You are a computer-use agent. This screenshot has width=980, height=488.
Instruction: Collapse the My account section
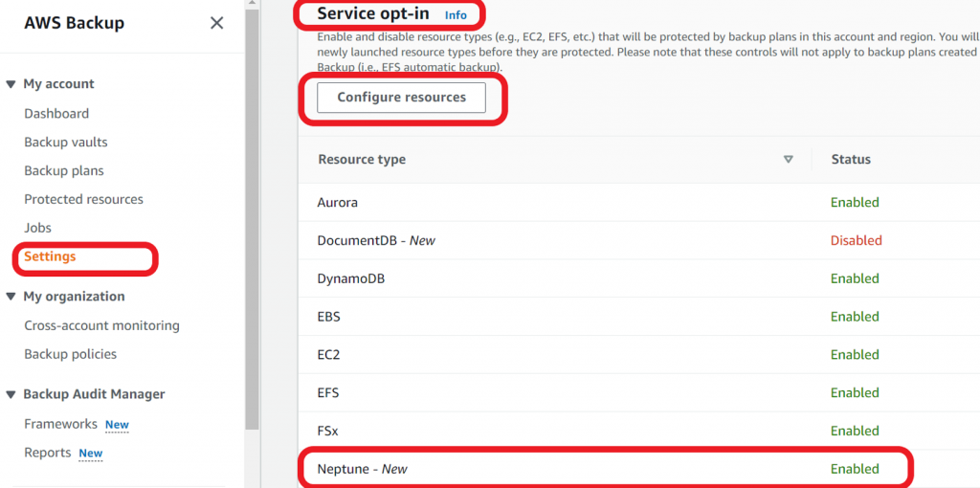tap(11, 84)
